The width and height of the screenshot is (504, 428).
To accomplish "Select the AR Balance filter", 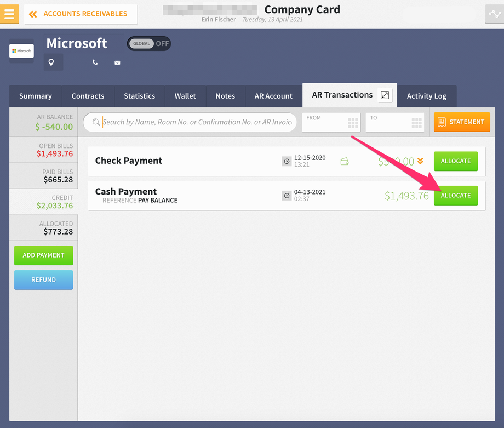I will [43, 122].
